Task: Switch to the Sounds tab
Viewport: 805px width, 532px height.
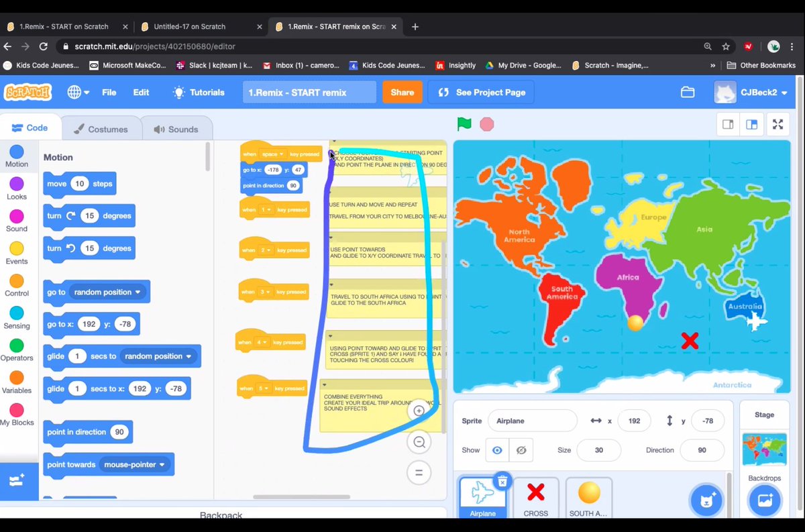Action: coord(176,129)
